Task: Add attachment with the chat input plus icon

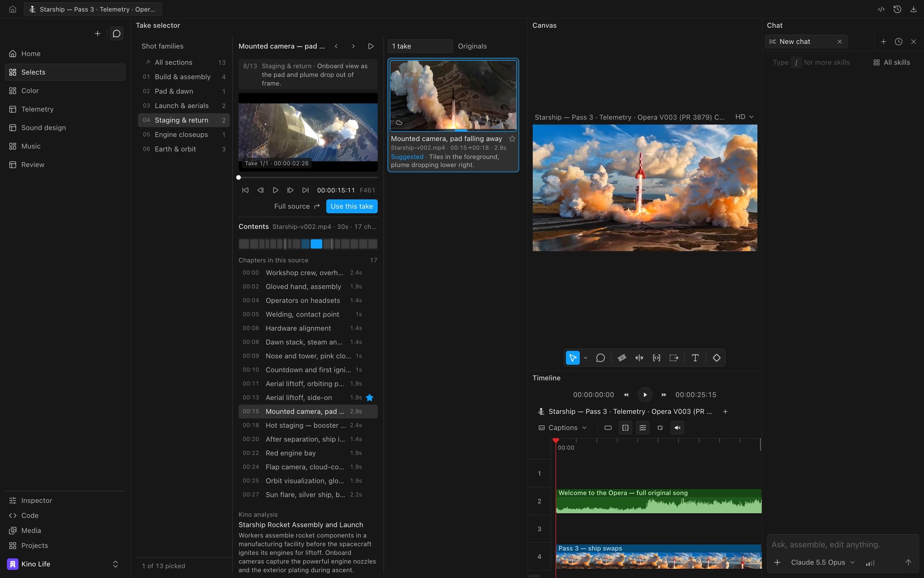Action: (777, 563)
